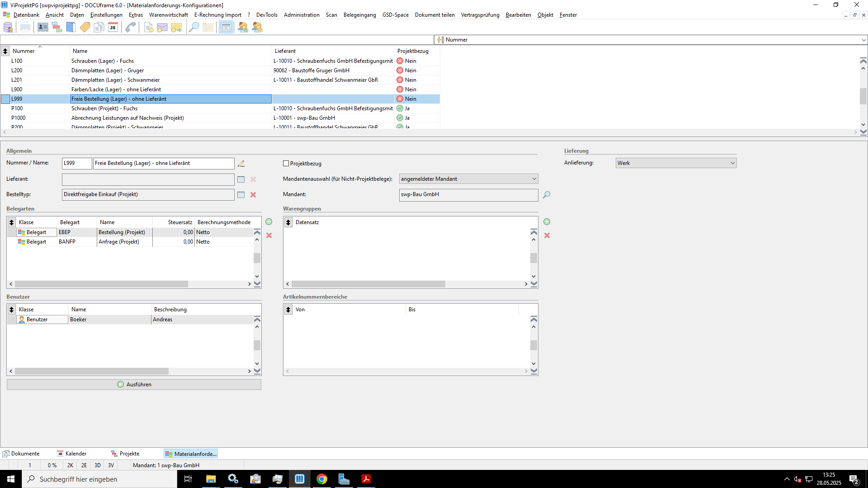Open the address card toolbar icon

(x=43, y=28)
